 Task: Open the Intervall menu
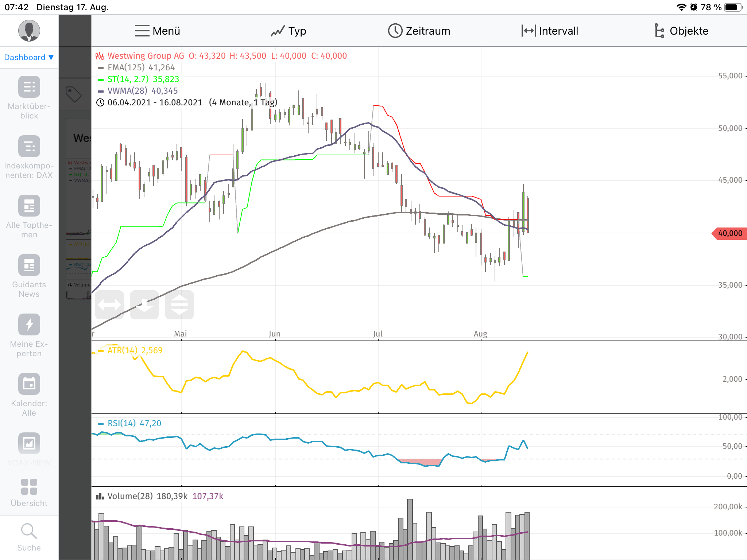pyautogui.click(x=550, y=31)
